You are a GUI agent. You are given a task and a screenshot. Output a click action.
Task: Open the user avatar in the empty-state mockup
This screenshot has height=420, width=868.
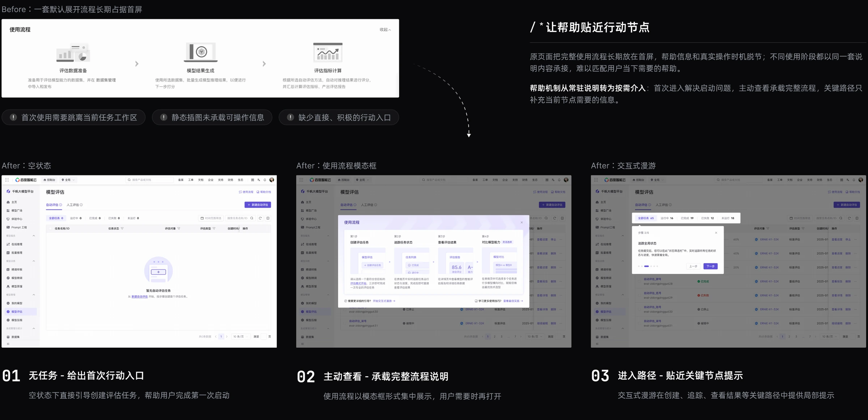click(x=272, y=180)
